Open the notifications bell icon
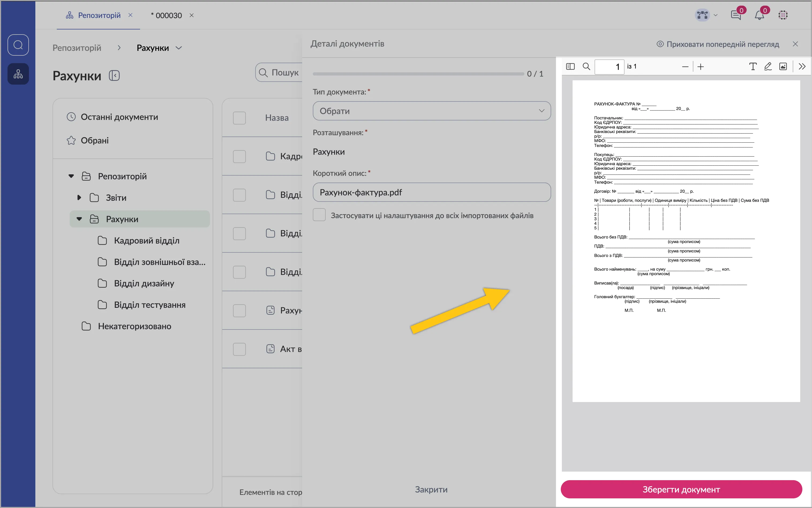Image resolution: width=812 pixels, height=508 pixels. tap(759, 15)
